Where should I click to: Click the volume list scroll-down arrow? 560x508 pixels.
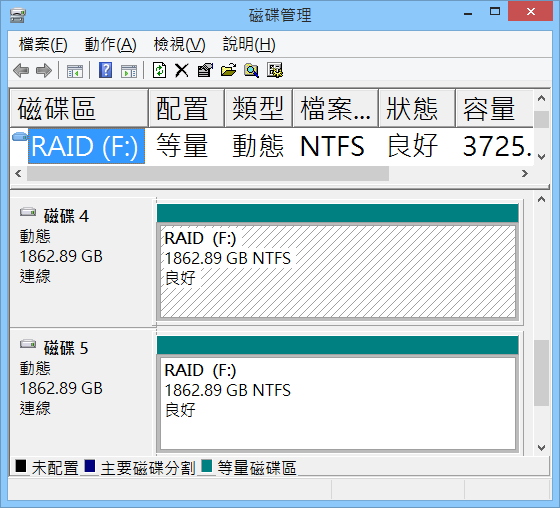(x=541, y=156)
